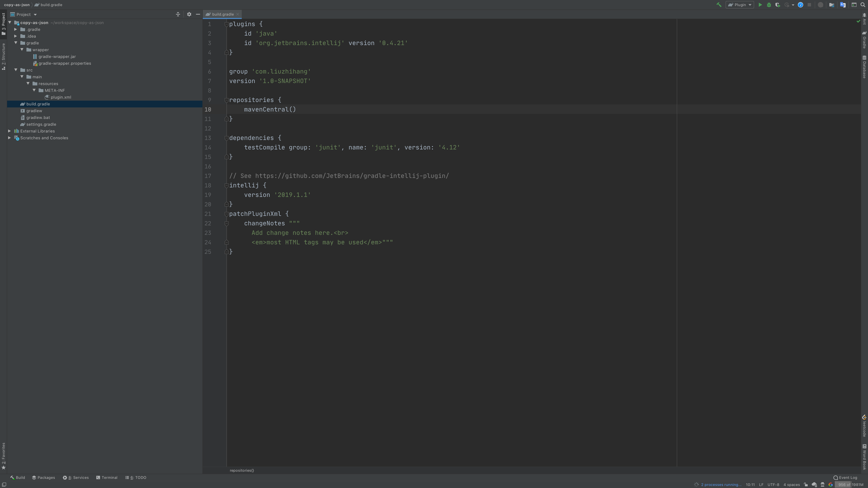Collapse the copy-as-json root node
Image resolution: width=868 pixels, height=488 pixels.
click(10, 23)
